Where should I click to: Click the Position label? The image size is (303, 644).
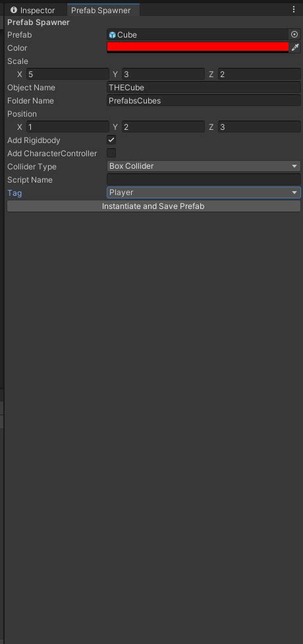click(22, 114)
